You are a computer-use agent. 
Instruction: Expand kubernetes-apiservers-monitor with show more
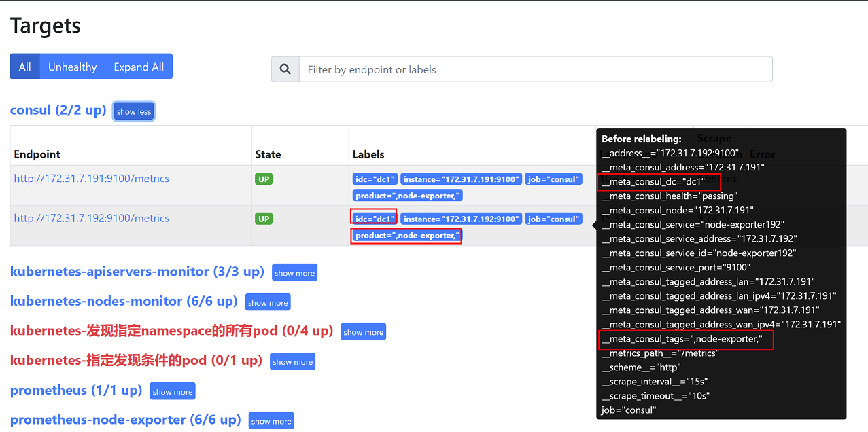294,273
